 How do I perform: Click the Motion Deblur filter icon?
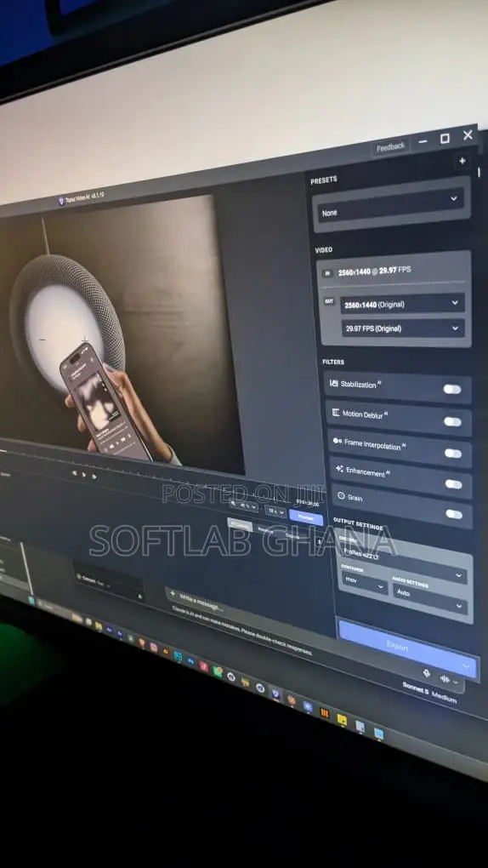point(335,413)
